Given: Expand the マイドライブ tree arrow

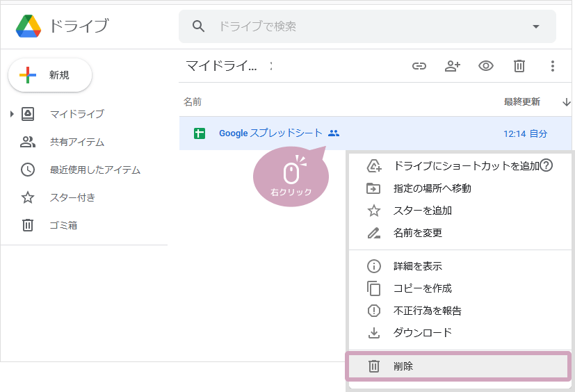Looking at the screenshot, I should point(12,114).
